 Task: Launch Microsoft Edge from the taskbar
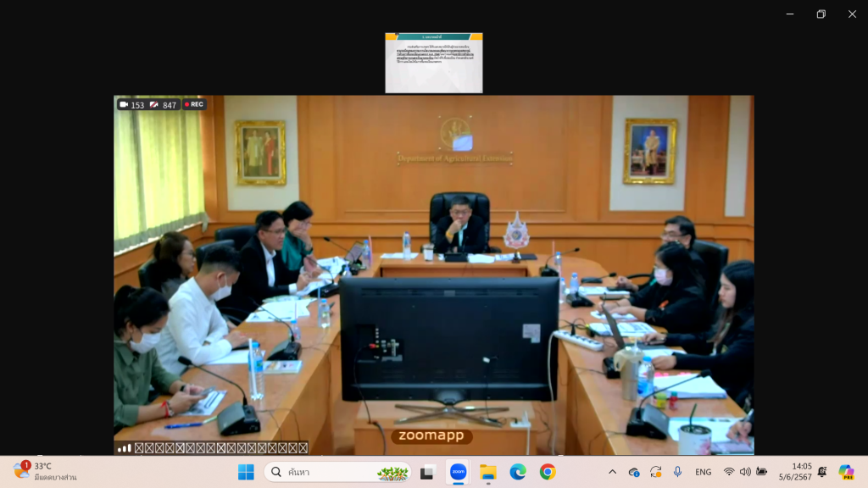click(517, 472)
